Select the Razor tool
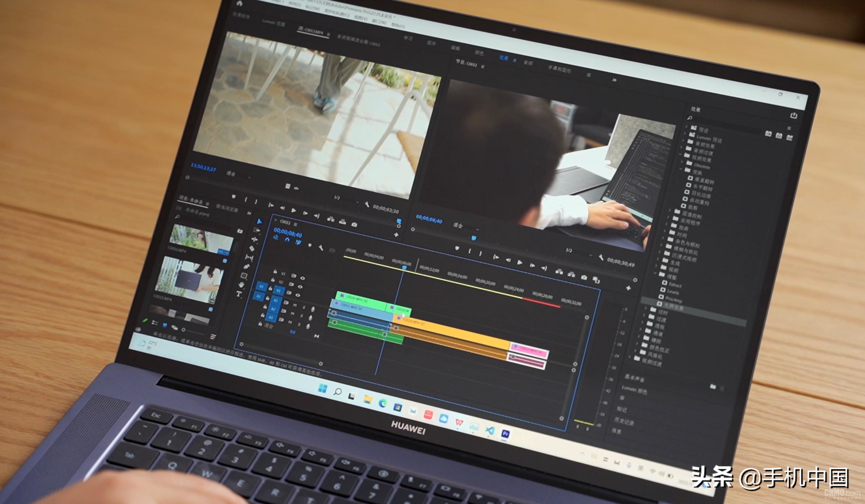The width and height of the screenshot is (865, 504). coord(252,248)
